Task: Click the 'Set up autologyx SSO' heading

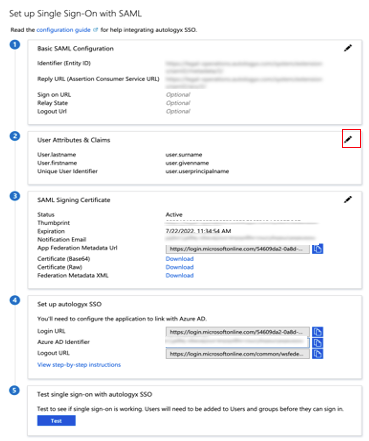Action: point(69,304)
